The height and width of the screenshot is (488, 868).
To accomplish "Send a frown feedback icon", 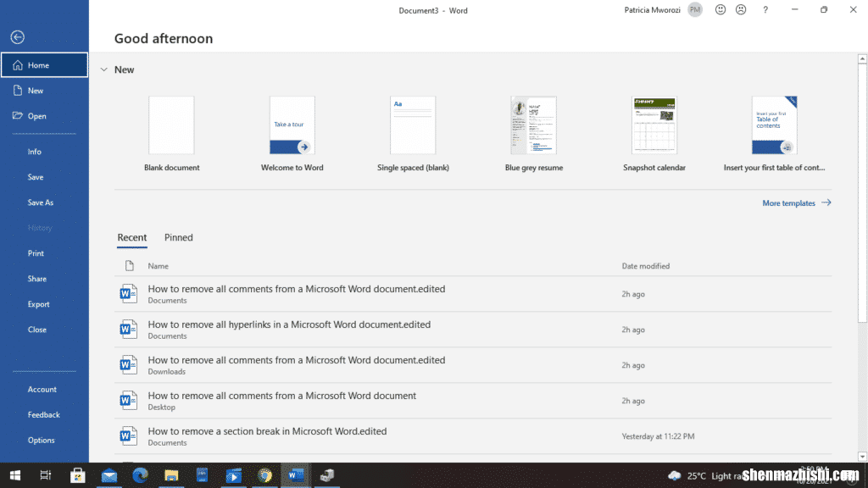I will click(741, 10).
